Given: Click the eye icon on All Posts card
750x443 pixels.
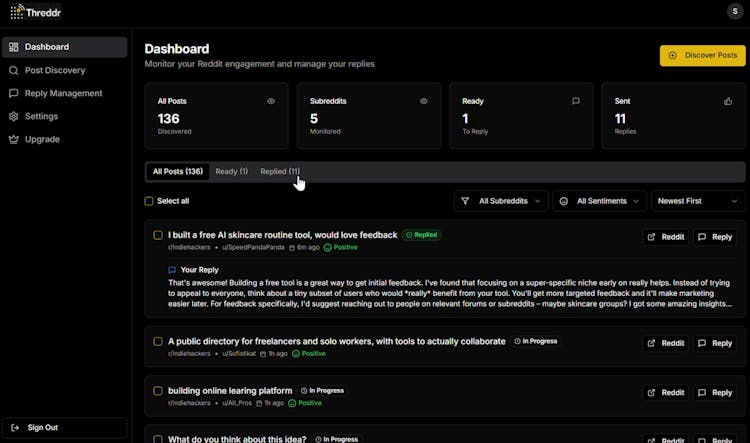Looking at the screenshot, I should tap(271, 101).
